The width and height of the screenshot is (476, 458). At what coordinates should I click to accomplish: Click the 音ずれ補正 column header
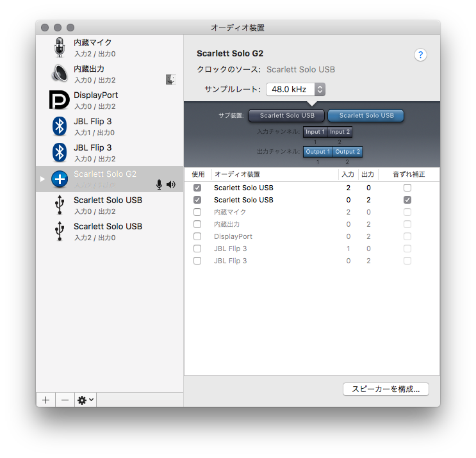[x=409, y=174]
